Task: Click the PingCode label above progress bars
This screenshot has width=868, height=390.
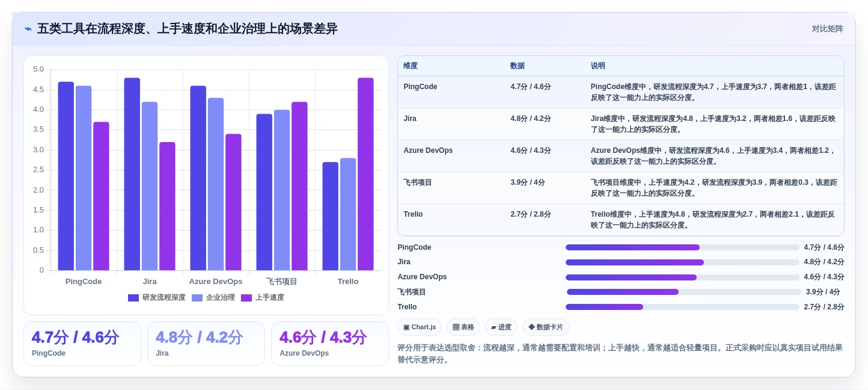Action: click(414, 247)
